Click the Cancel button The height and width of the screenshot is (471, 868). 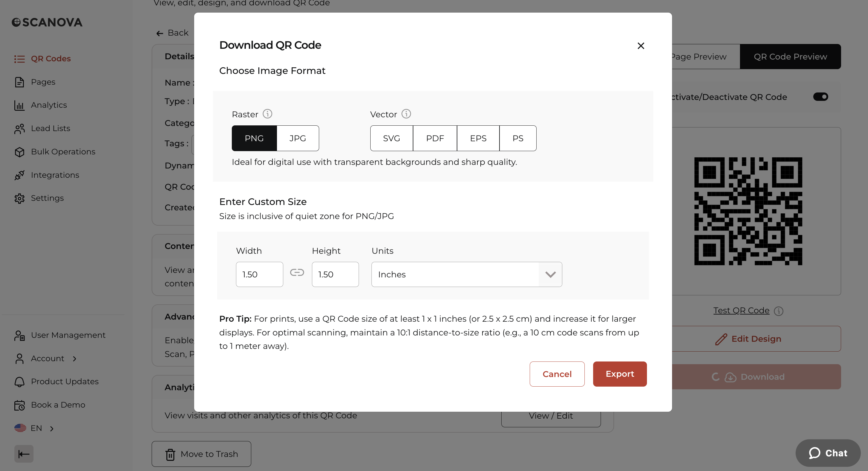click(x=557, y=374)
